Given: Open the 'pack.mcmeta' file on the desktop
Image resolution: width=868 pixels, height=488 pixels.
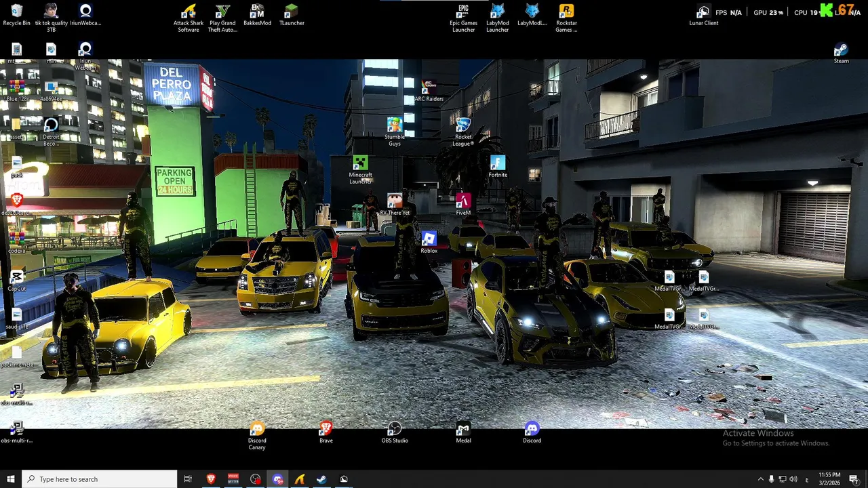Looking at the screenshot, I should click(16, 357).
